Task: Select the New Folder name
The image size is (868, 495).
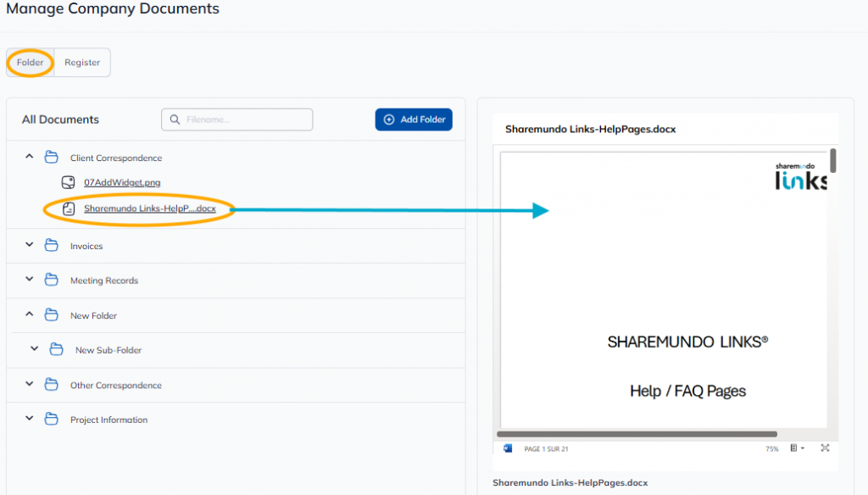Action: tap(93, 315)
